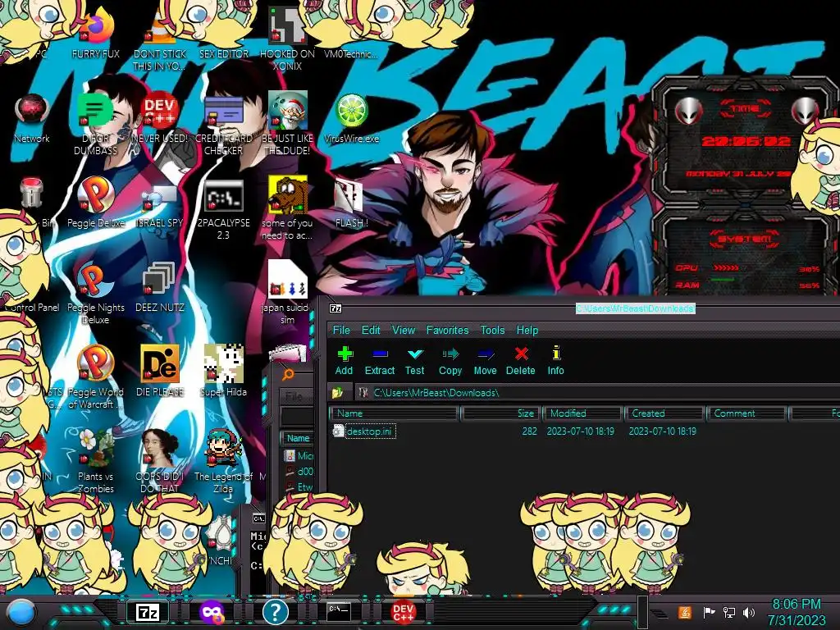
Task: Click the orange search icon in background window
Action: pyautogui.click(x=288, y=374)
